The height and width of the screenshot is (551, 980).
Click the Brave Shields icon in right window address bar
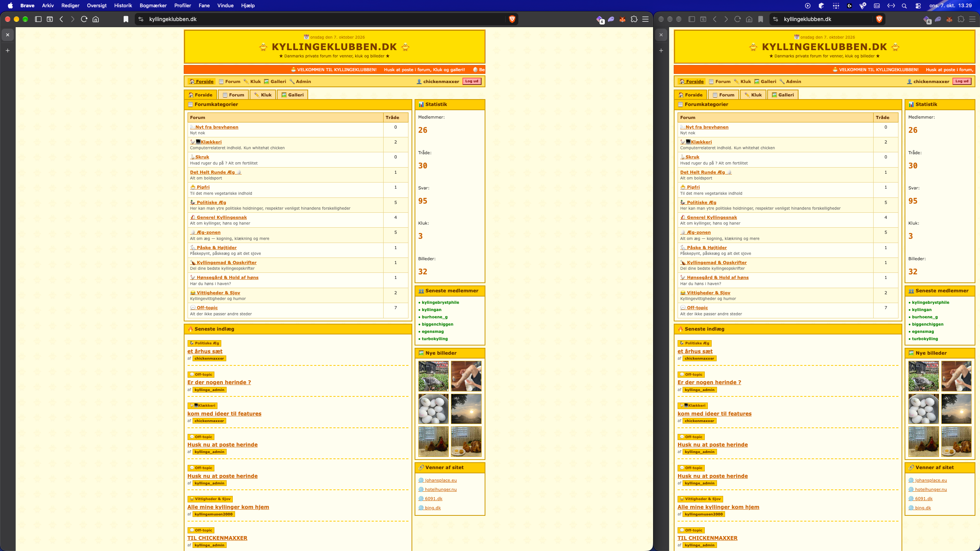(879, 19)
